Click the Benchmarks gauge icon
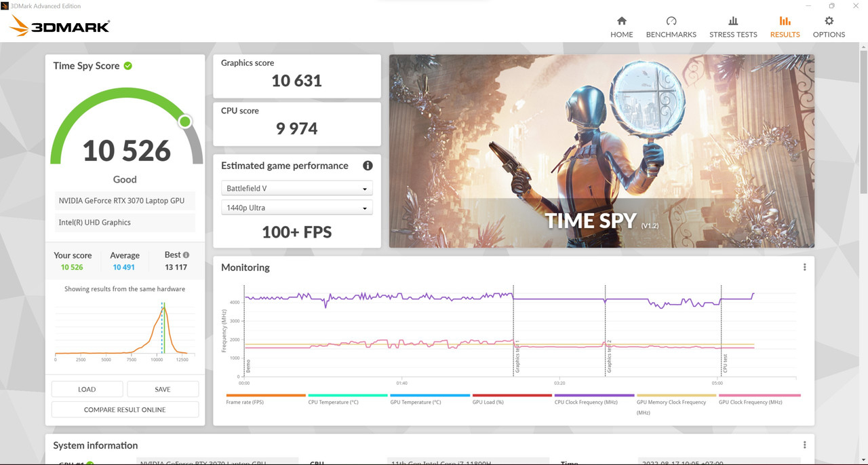Viewport: 868px width, 465px height. click(x=671, y=21)
